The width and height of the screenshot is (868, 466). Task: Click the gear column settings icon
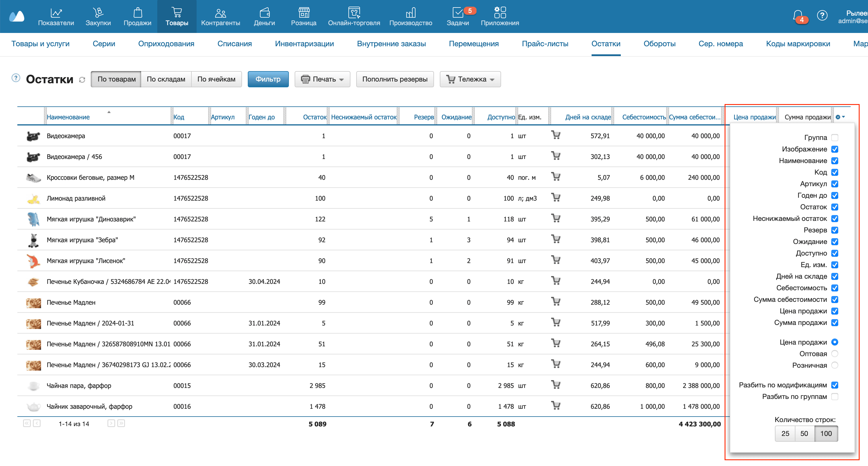[838, 117]
